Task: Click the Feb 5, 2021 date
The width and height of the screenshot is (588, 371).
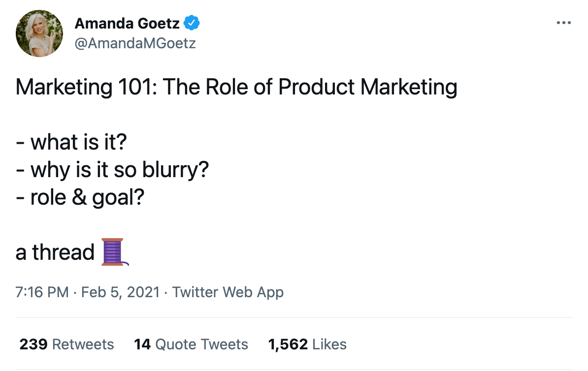Action: [120, 292]
